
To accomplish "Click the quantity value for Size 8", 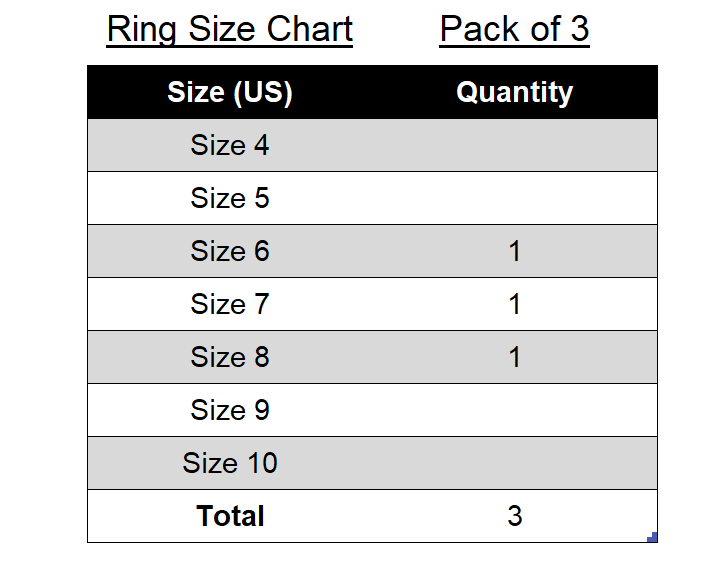I will click(x=514, y=358).
